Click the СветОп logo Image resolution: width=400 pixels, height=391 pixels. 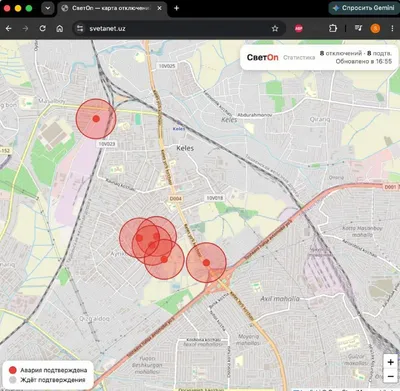[x=262, y=57]
